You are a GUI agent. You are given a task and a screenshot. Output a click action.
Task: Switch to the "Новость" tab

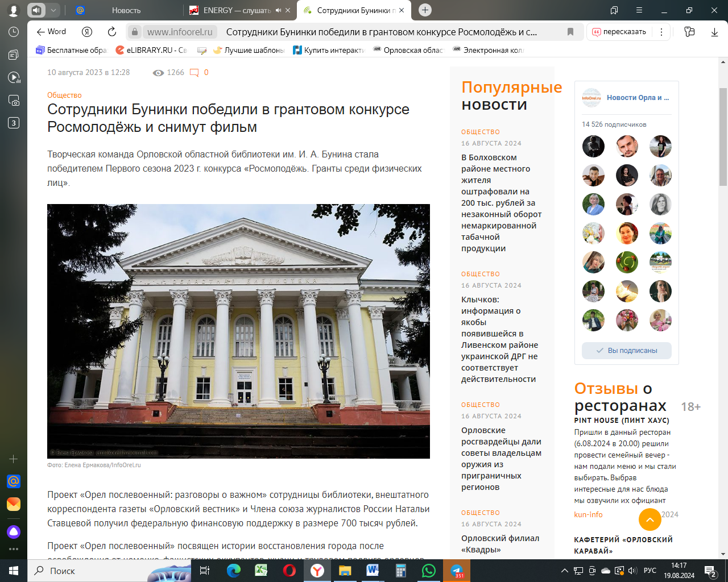pyautogui.click(x=126, y=10)
